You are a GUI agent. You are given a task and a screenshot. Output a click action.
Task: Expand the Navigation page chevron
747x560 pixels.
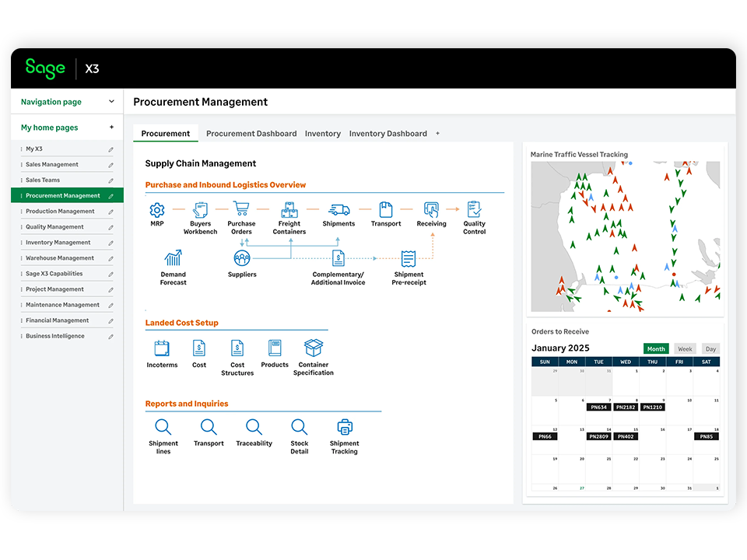pyautogui.click(x=111, y=102)
